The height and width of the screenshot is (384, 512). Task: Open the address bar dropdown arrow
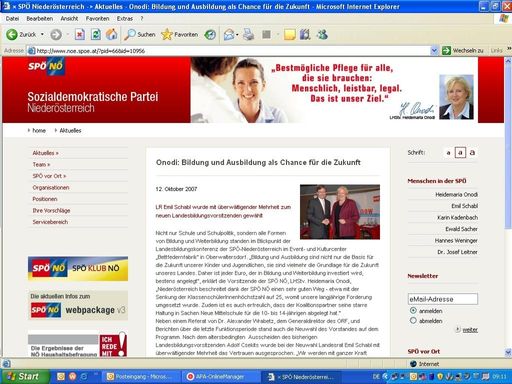434,50
